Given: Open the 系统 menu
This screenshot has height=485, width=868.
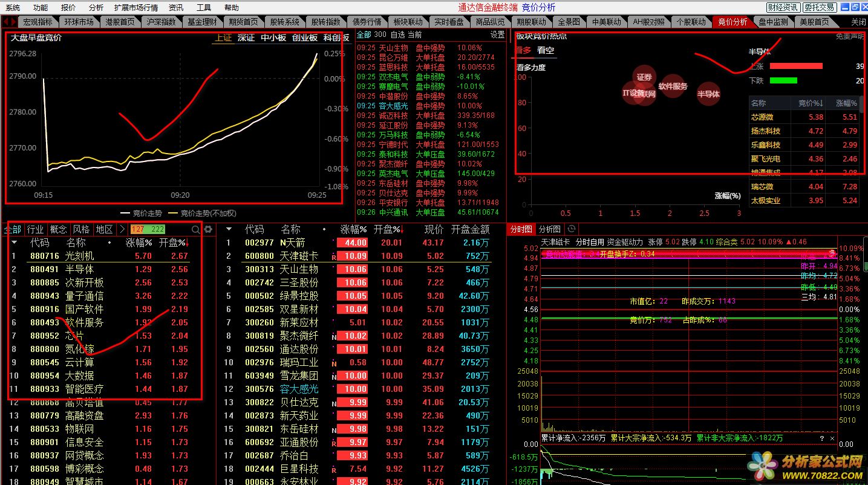Looking at the screenshot, I should 12,8.
